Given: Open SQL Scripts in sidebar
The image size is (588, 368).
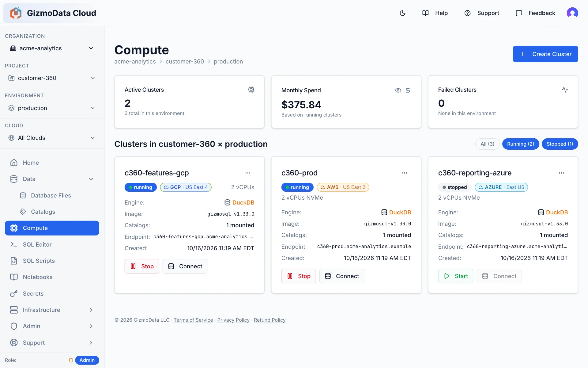Looking at the screenshot, I should [52, 261].
